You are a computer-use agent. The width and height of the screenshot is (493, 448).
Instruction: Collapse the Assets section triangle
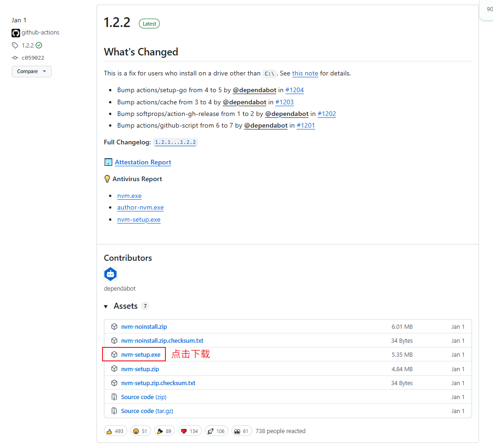(106, 306)
